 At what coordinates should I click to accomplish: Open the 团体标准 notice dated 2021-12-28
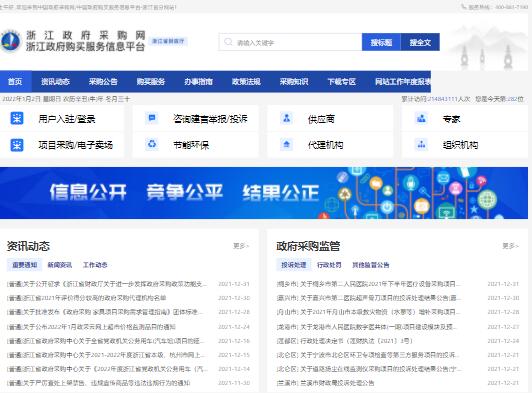pos(105,312)
